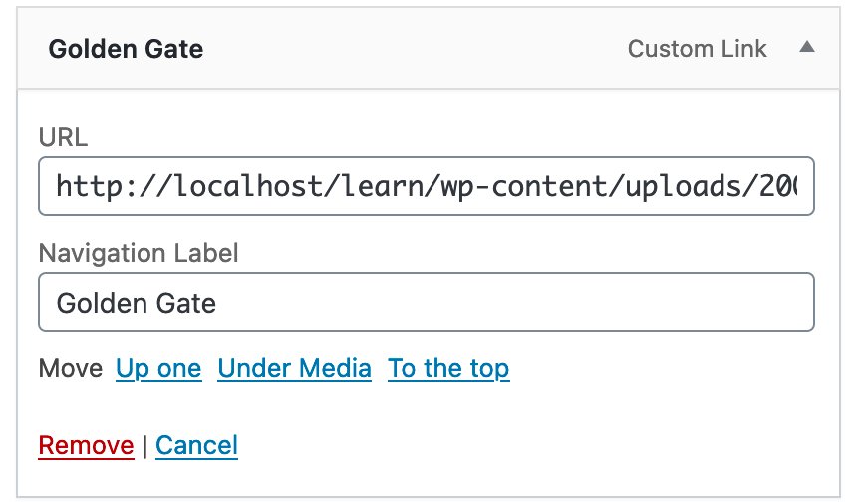Click the Golden Gate item title
This screenshot has height=504, width=865.
(126, 49)
